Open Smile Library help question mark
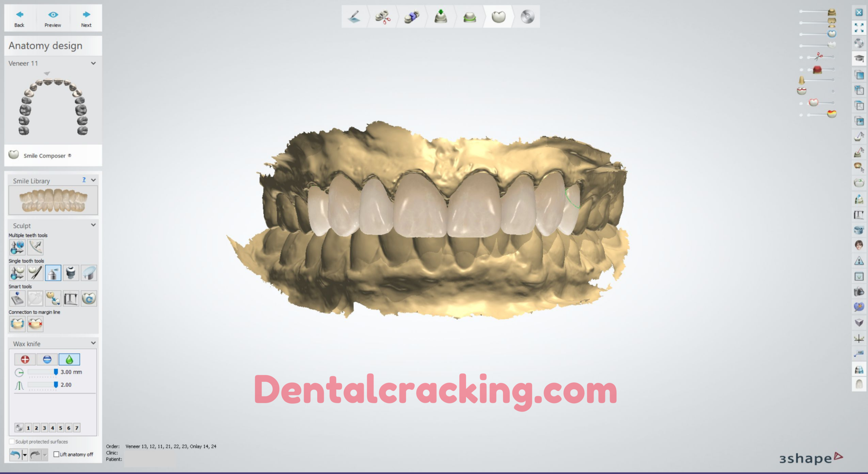The height and width of the screenshot is (474, 868). click(x=84, y=180)
